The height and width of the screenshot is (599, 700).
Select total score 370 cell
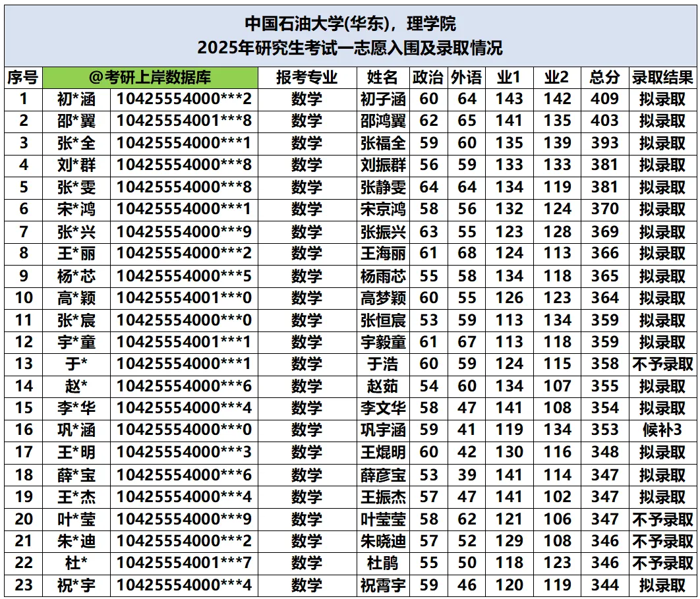(604, 210)
